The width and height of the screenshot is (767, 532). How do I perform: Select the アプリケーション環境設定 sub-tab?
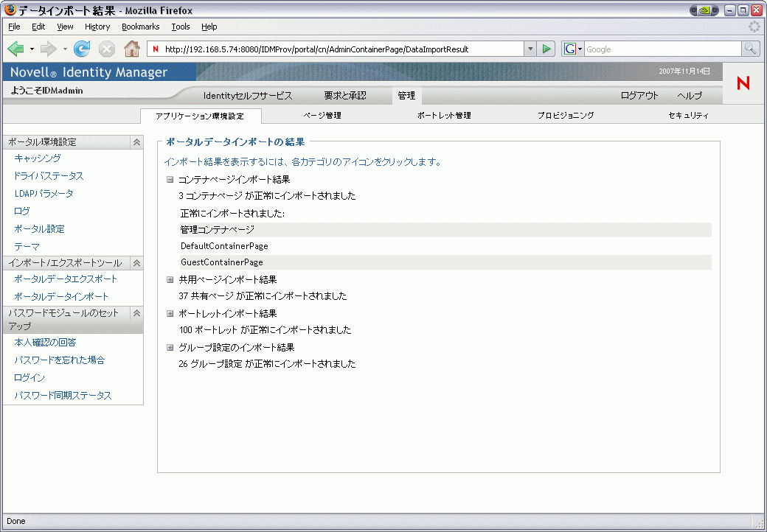(201, 116)
